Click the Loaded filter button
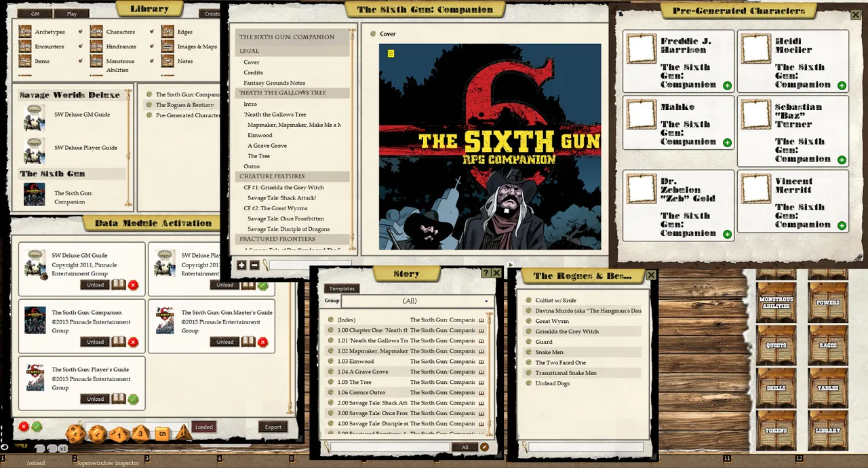868x468 pixels. 203,427
